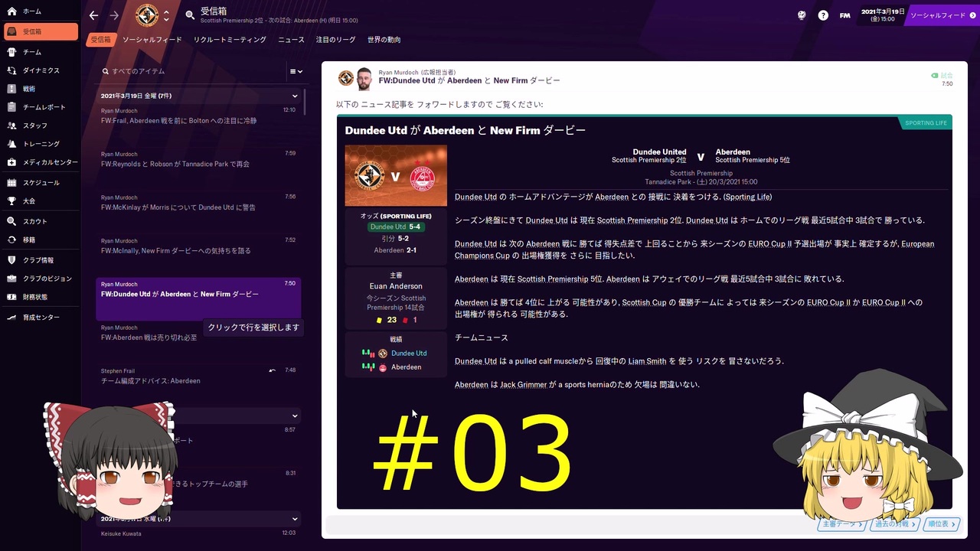Click the Dundee Utd link in 戦績 panel
980x551 pixels.
pos(409,354)
